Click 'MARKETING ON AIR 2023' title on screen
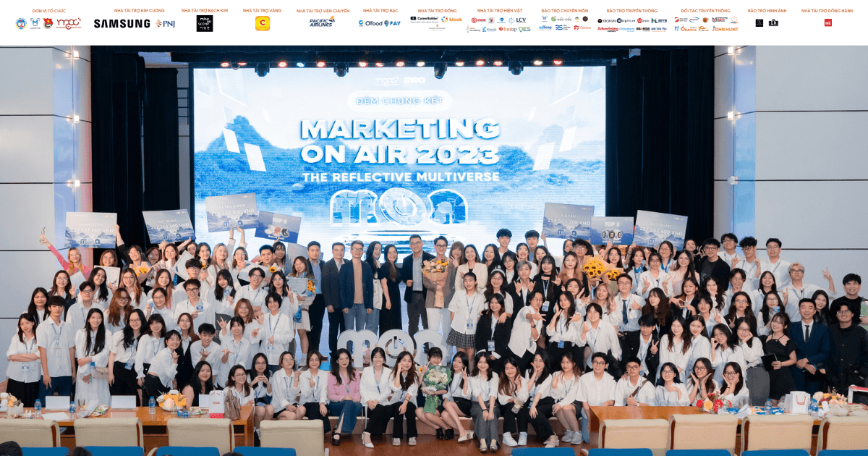Viewport: 868px width, 456px height. tap(400, 141)
